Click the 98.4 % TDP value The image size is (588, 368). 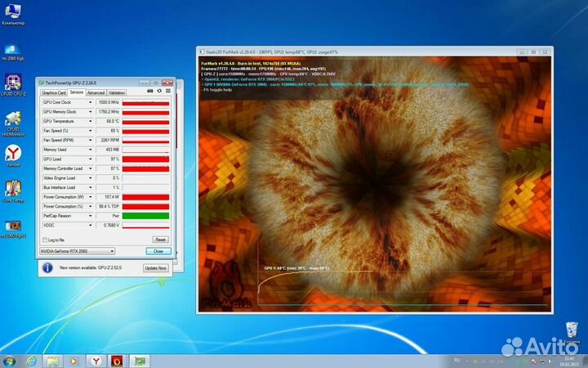click(108, 207)
